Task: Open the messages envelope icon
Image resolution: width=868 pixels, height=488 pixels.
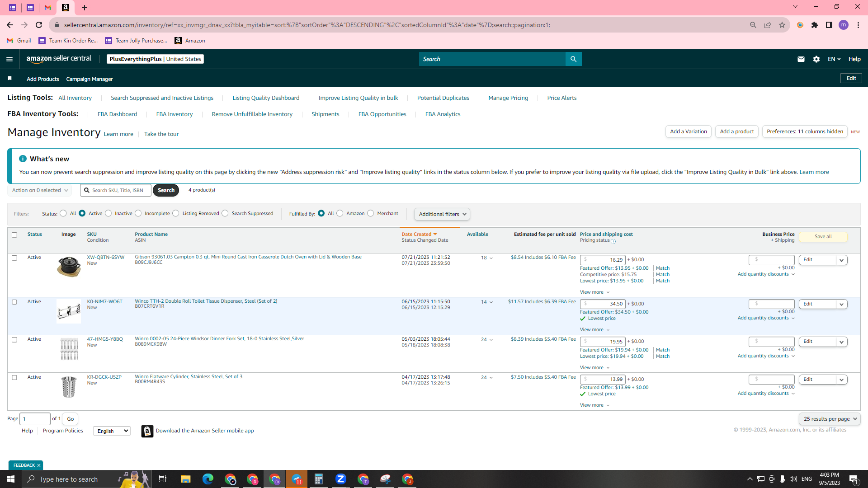Action: point(801,59)
